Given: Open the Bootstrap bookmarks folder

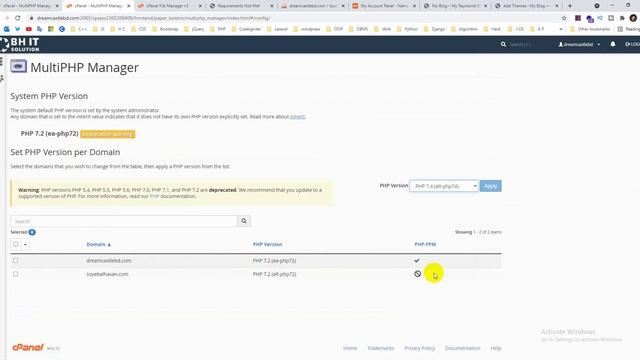Looking at the screenshot, I should (x=165, y=29).
